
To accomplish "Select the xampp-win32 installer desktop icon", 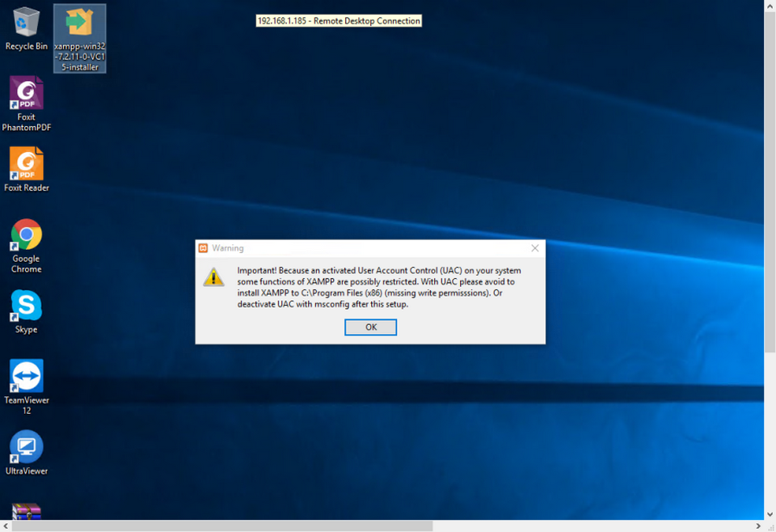I will tap(80, 39).
